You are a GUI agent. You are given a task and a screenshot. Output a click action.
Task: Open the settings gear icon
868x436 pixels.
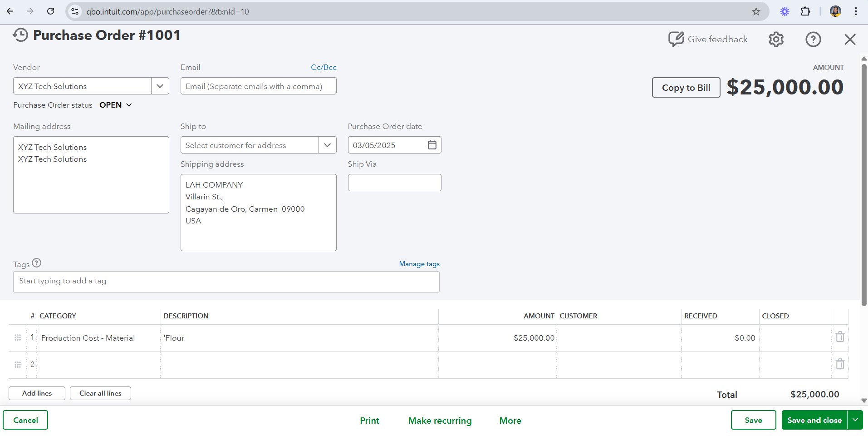[776, 40]
